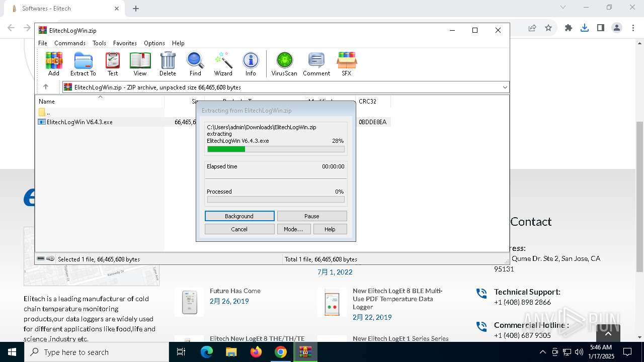Click the drive icon in WinRAR status bar

41,259
